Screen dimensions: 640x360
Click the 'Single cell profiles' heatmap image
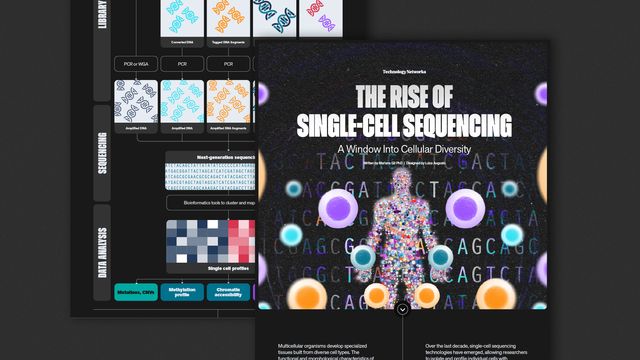[211, 241]
